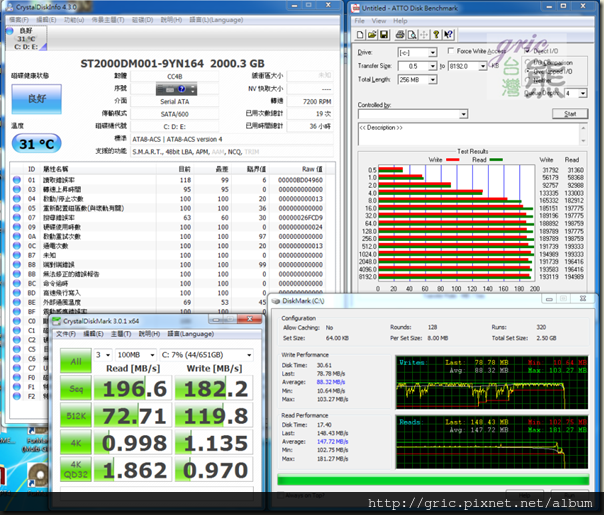This screenshot has height=515, width=604.
Task: Open the 語言(L)(Language) menu in CrystalDiskInfo
Action: [x=216, y=20]
